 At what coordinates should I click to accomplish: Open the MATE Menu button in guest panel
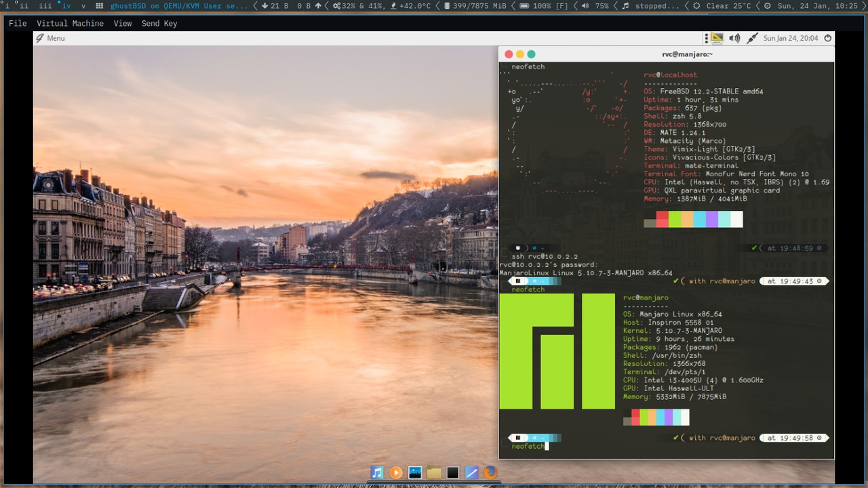[51, 38]
